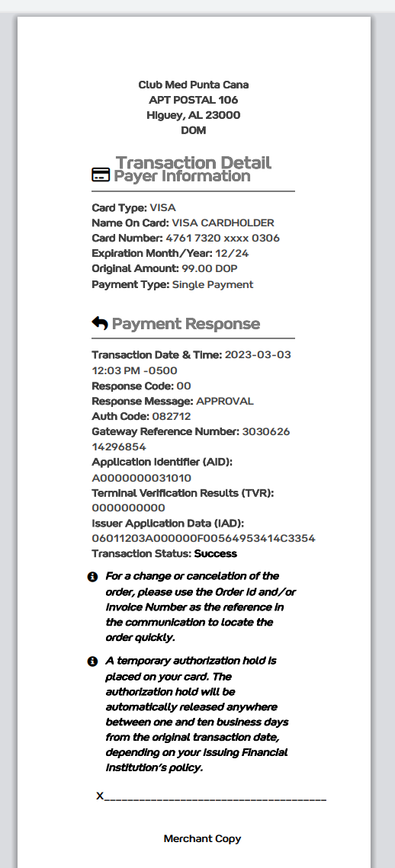Screen dimensions: 395x868
Task: Click the credit card icon beside Payer Information
Action: click(x=101, y=175)
